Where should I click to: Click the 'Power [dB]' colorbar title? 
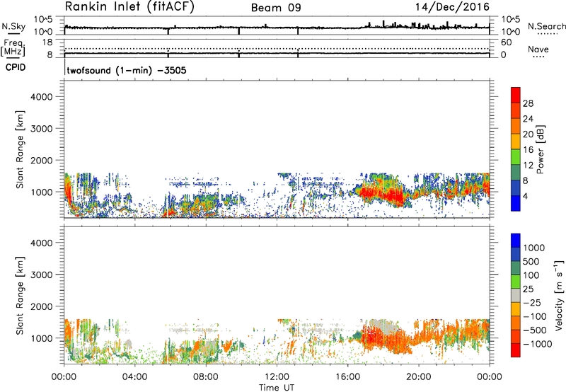540,149
